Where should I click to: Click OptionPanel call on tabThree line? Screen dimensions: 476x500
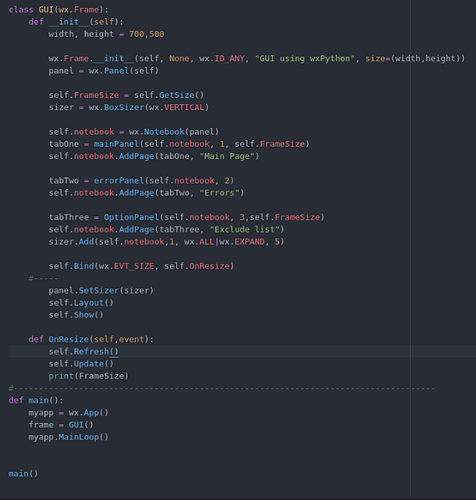[131, 217]
